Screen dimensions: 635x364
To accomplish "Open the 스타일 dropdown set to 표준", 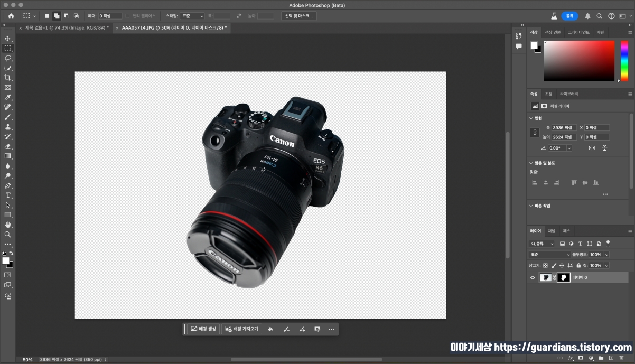I will tap(192, 16).
